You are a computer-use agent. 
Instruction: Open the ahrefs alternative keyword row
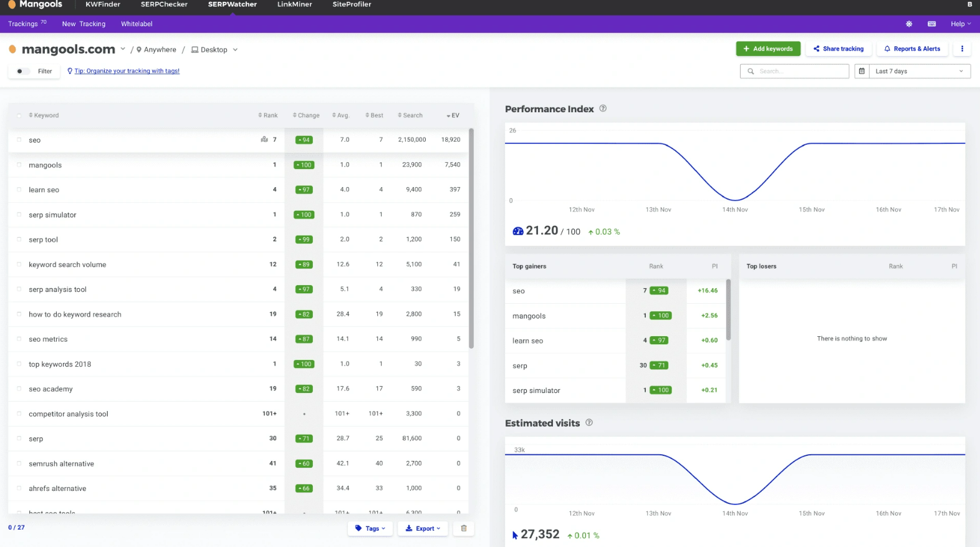tap(238, 488)
